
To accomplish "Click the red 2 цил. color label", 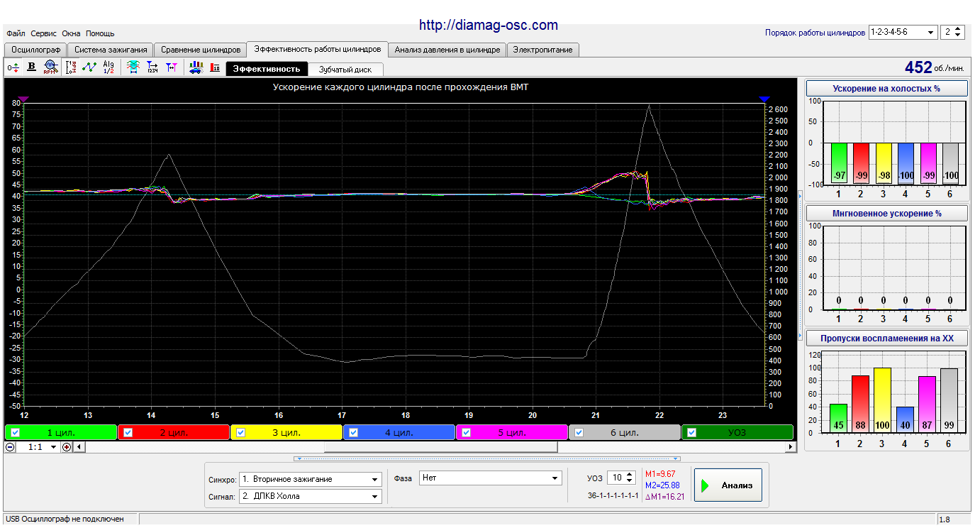I will 173,432.
